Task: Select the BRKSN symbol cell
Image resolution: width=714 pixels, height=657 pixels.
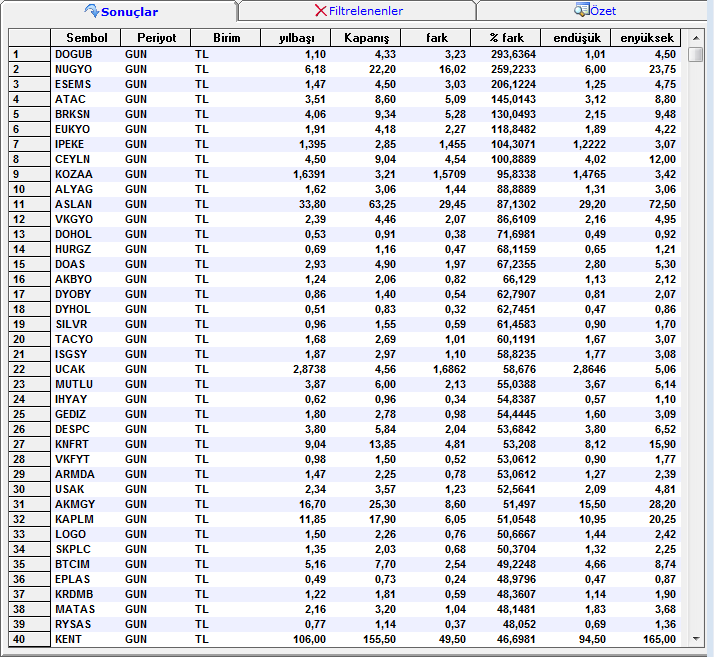Action: (86, 114)
